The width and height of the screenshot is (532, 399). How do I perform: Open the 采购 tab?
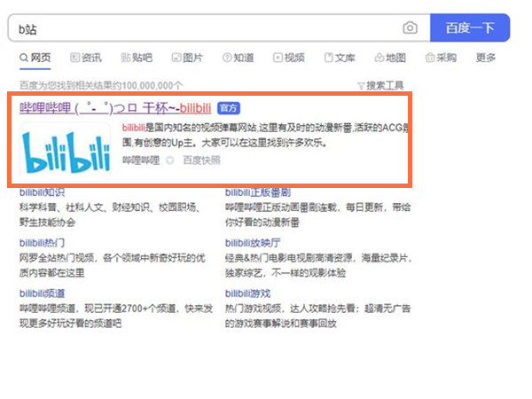(441, 58)
